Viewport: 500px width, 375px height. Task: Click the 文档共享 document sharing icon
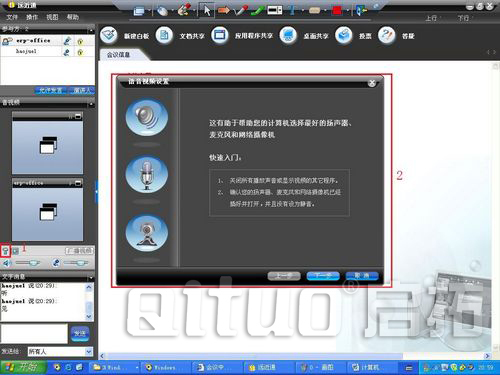click(x=164, y=35)
